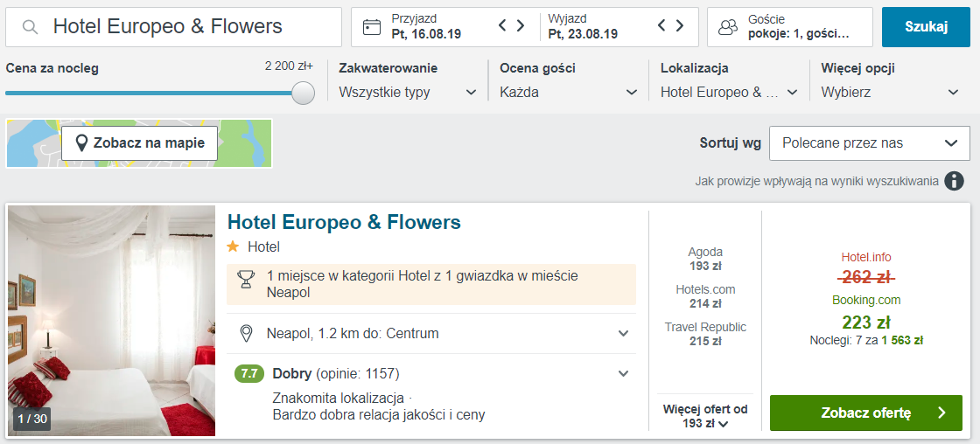The image size is (980, 444).
Task: Click the search magnifier icon
Action: coord(30,27)
